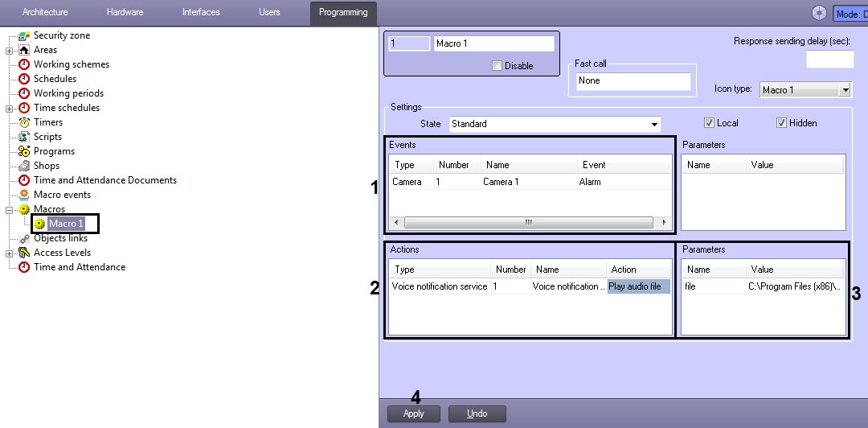Select the Programming tab

pyautogui.click(x=343, y=13)
